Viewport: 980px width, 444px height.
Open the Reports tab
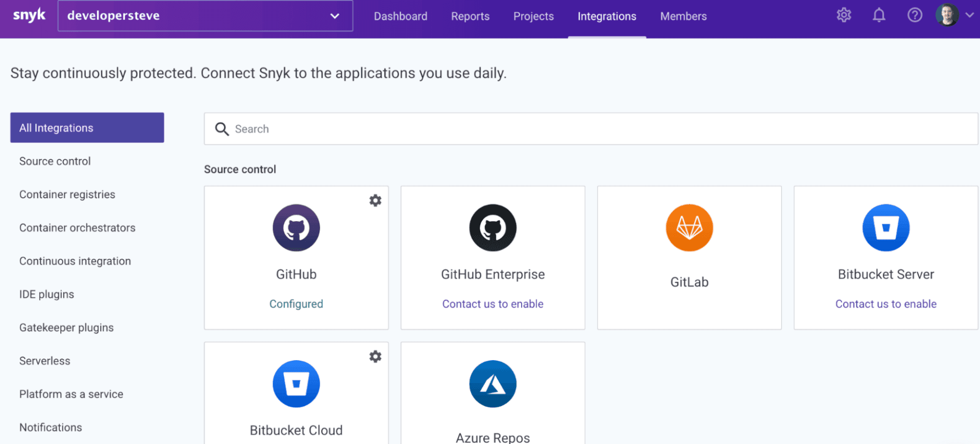point(470,16)
